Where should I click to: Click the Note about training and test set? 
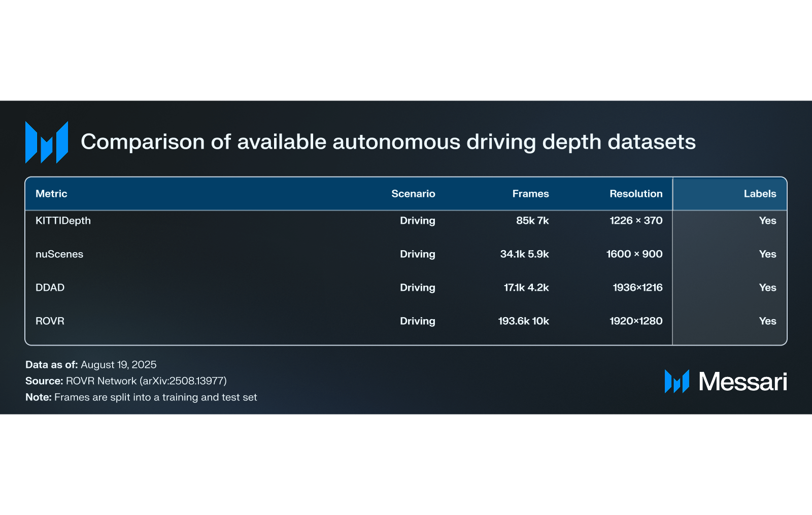coord(141,397)
